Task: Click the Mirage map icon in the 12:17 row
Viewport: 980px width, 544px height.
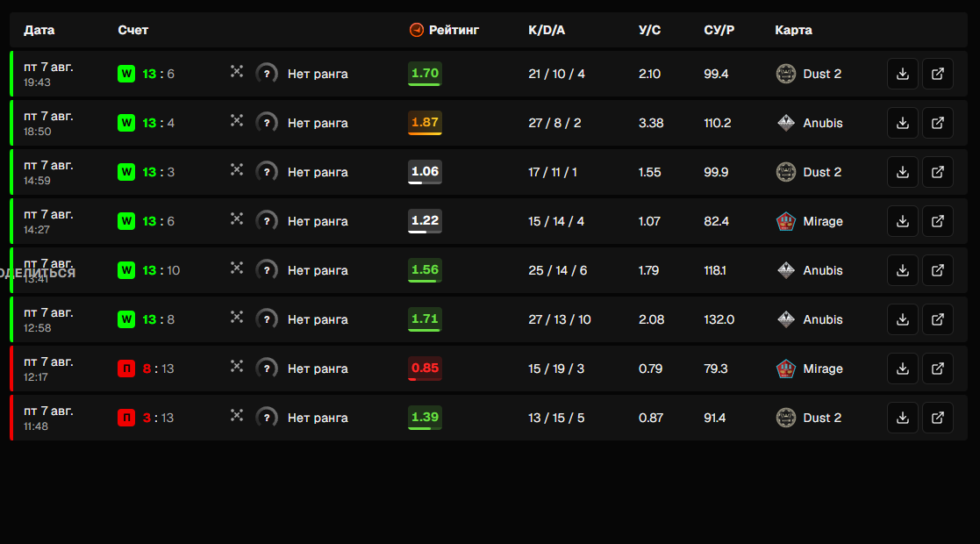Action: (785, 369)
